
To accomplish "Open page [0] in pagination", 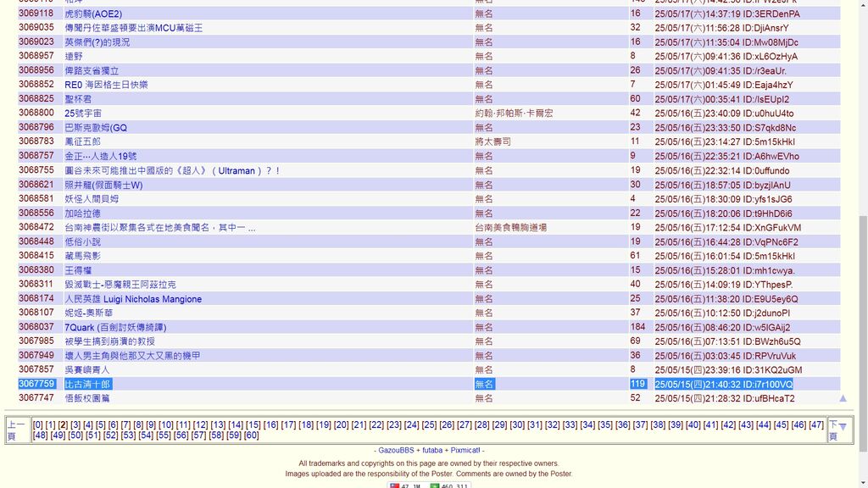I will 37,425.
